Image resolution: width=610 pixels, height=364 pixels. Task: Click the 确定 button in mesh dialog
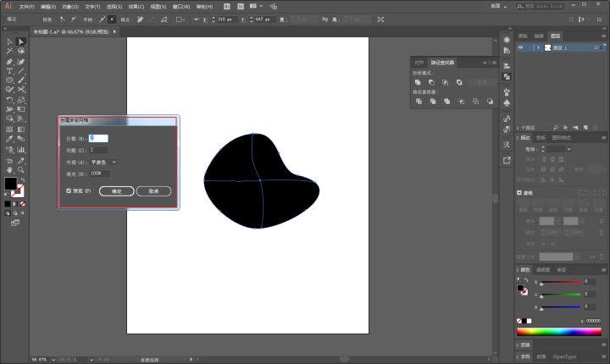[x=116, y=191]
